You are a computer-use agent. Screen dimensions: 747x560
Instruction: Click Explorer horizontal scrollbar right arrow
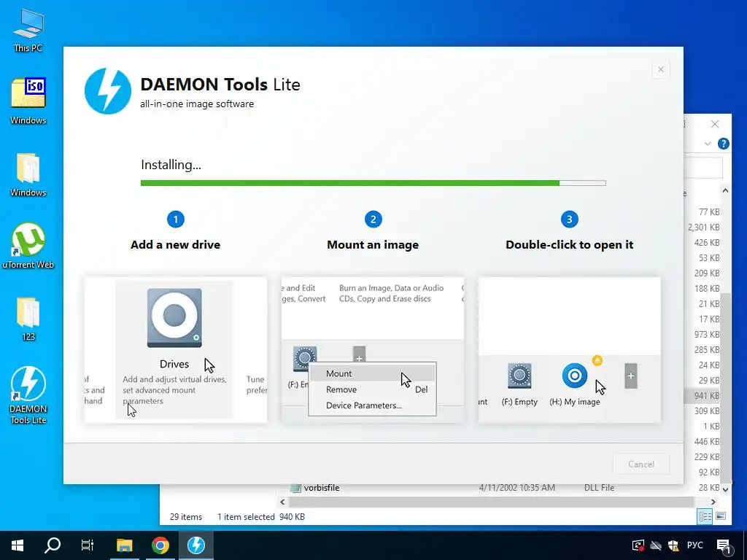(x=713, y=502)
